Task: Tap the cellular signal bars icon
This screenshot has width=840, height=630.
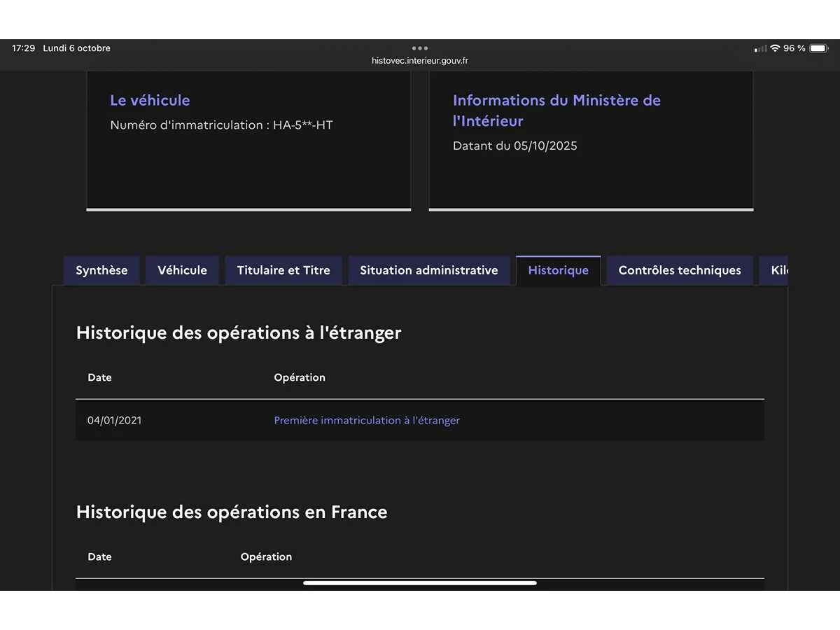Action: coord(760,49)
